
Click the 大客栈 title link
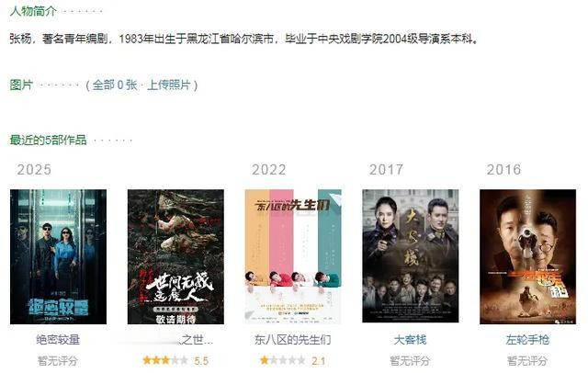click(x=411, y=340)
